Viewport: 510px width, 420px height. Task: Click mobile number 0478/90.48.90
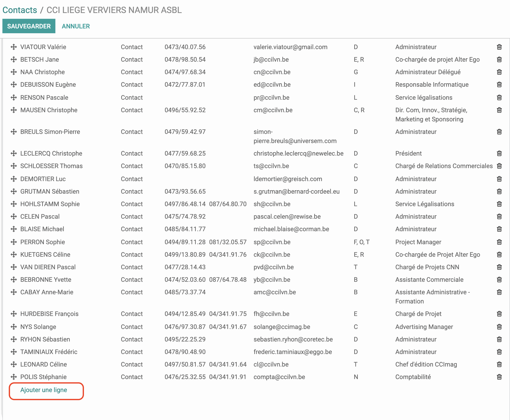[x=185, y=352]
